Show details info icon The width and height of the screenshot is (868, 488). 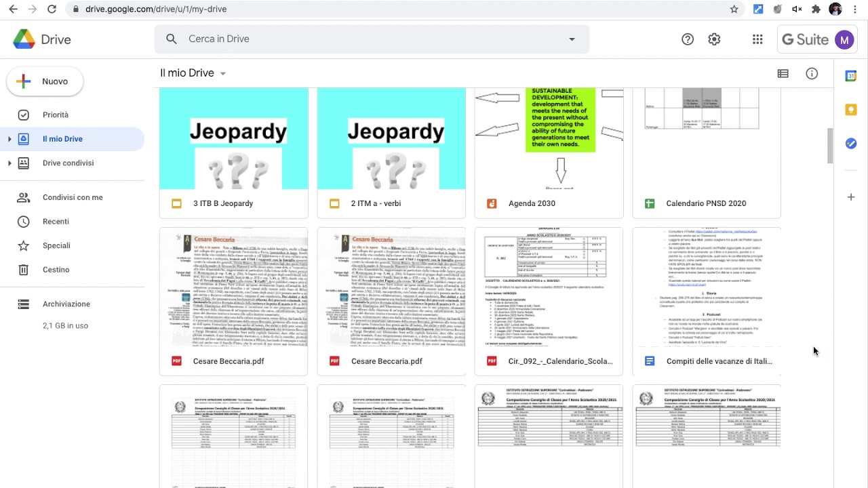(812, 74)
